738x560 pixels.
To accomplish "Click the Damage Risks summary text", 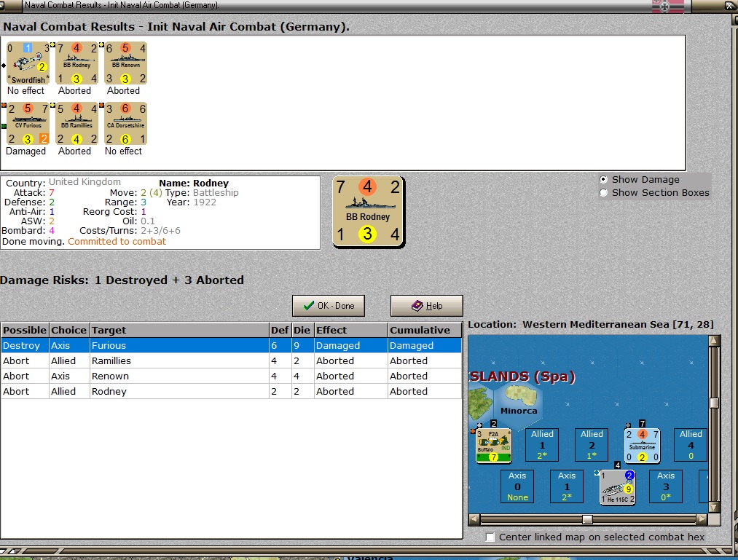I will [x=122, y=280].
